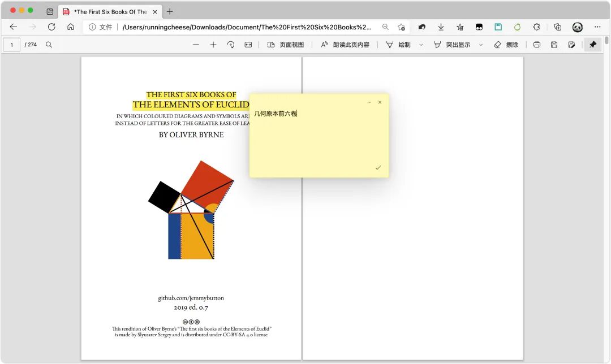611x364 pixels.
Task: Expand the 绘制 draw options dropdown
Action: tap(421, 45)
